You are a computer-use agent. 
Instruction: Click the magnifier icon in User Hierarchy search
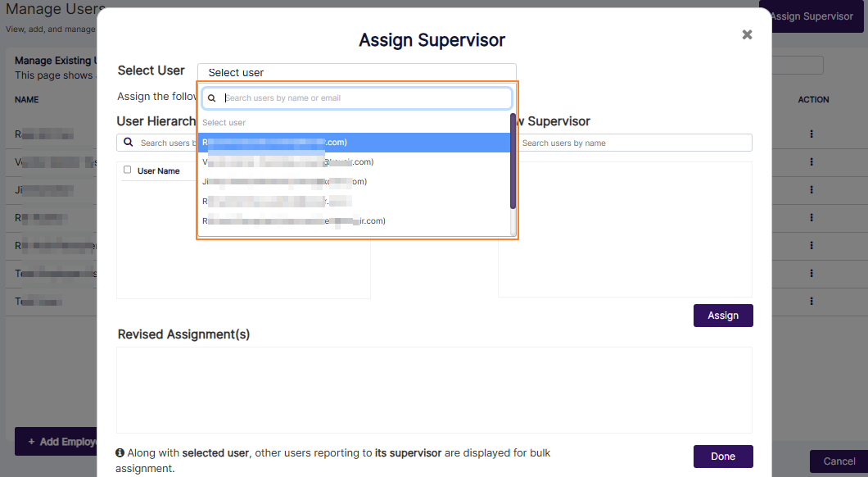129,142
